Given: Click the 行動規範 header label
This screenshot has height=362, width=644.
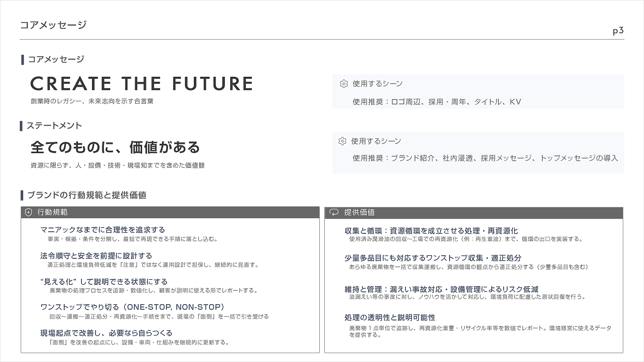Looking at the screenshot, I should [x=52, y=212].
